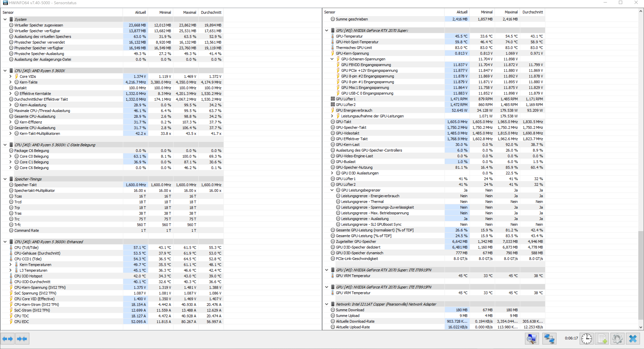The height and width of the screenshot is (349, 644).
Task: Select the Zugeteilter GPU-Speicher row
Action: [434, 241]
